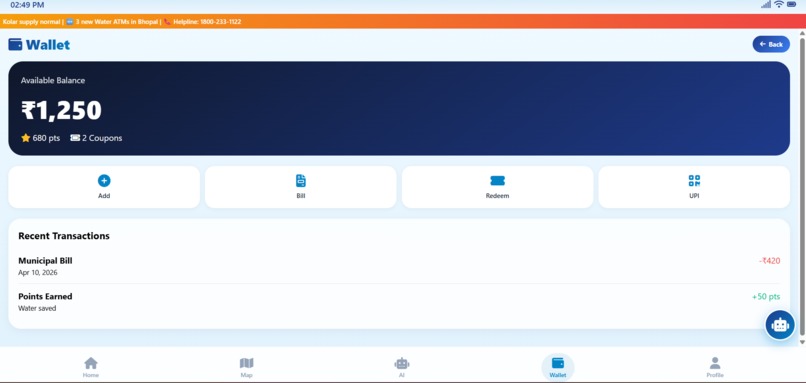Viewport: 806px width, 383px height.
Task: Click the scrollbar down arrow
Action: 802,342
